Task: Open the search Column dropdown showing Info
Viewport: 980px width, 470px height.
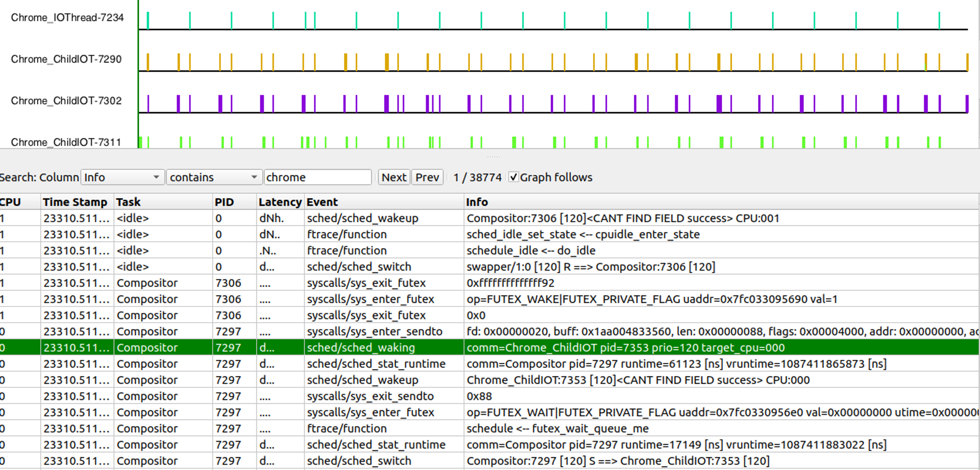Action: 122,177
